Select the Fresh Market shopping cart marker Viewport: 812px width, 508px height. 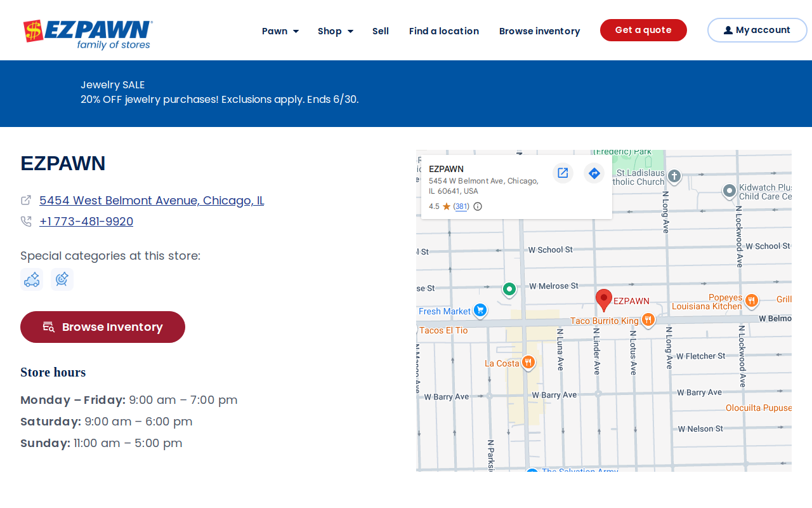point(481,311)
